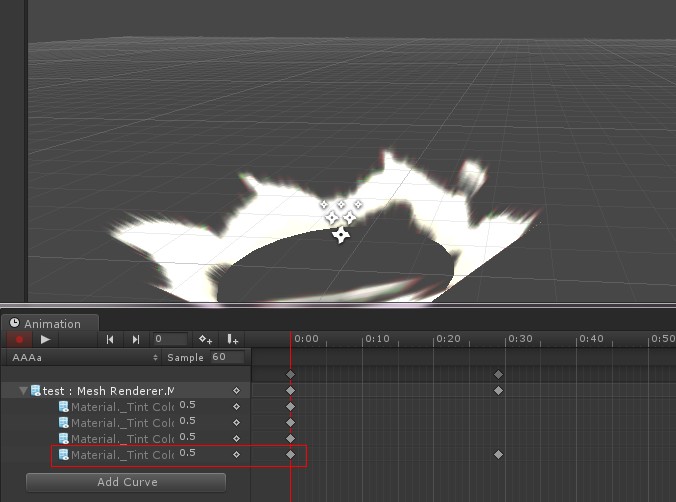Jump to the previous keyframe
The image size is (676, 502).
pos(110,339)
